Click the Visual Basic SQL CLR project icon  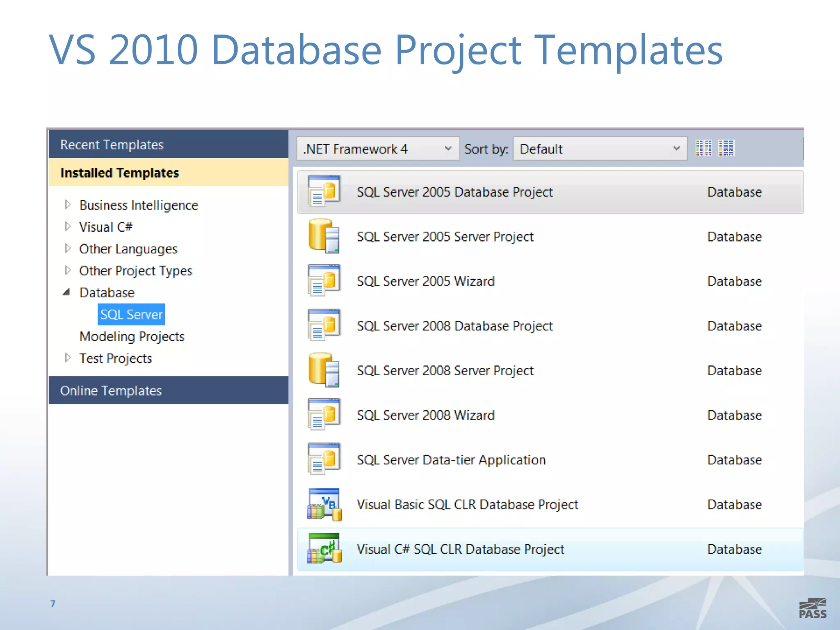click(324, 504)
